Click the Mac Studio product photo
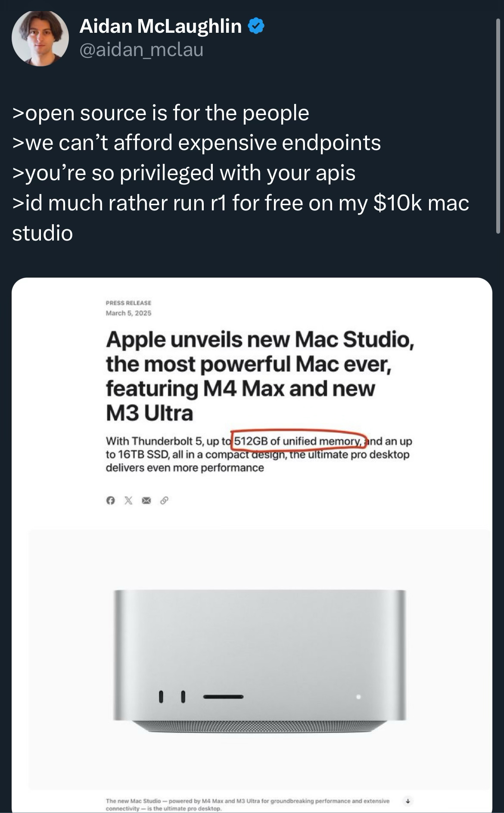This screenshot has height=813, width=504. point(259,656)
